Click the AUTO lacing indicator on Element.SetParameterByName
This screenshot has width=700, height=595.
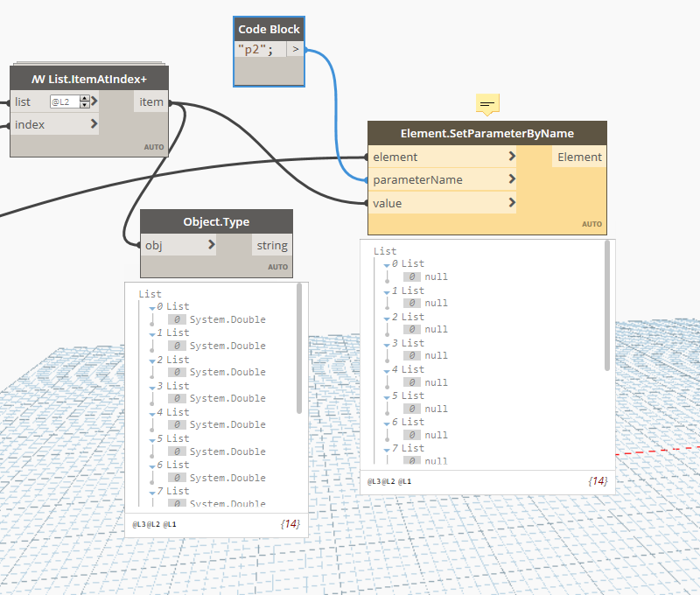[591, 224]
